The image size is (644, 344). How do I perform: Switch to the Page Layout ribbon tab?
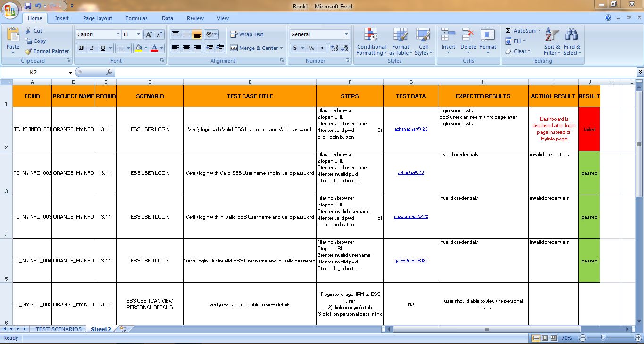click(98, 18)
